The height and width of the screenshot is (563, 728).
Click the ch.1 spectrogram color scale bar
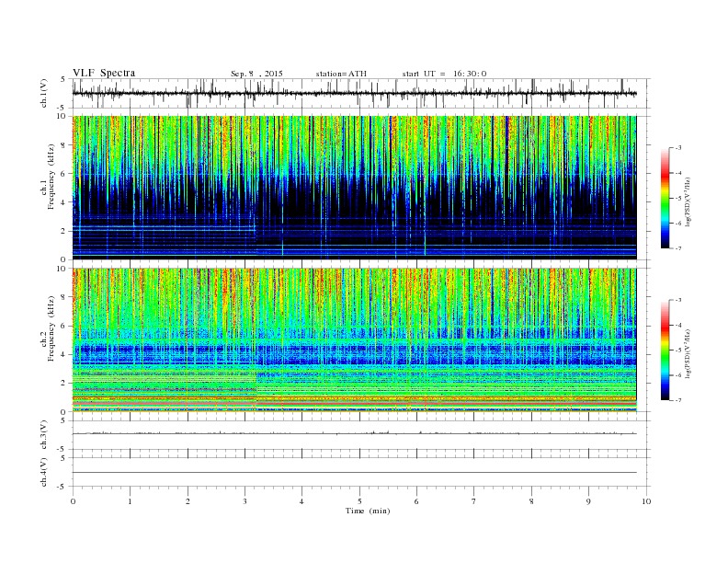[665, 198]
